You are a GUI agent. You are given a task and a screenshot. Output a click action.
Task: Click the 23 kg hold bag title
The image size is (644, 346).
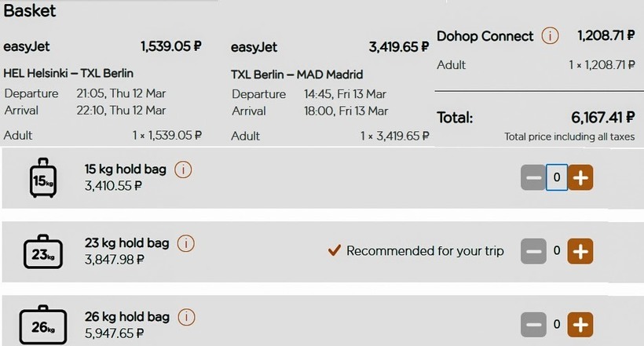pos(126,242)
